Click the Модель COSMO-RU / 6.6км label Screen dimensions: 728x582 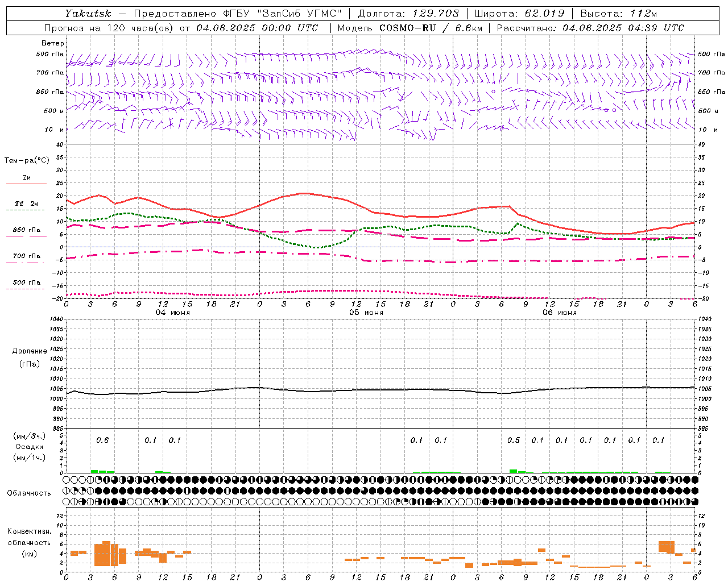click(x=409, y=28)
